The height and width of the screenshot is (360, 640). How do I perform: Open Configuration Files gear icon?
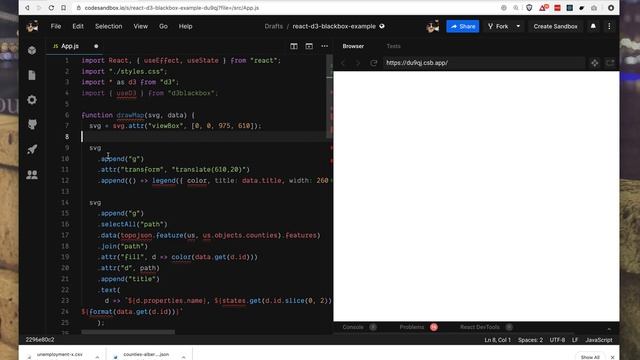pyautogui.click(x=32, y=100)
